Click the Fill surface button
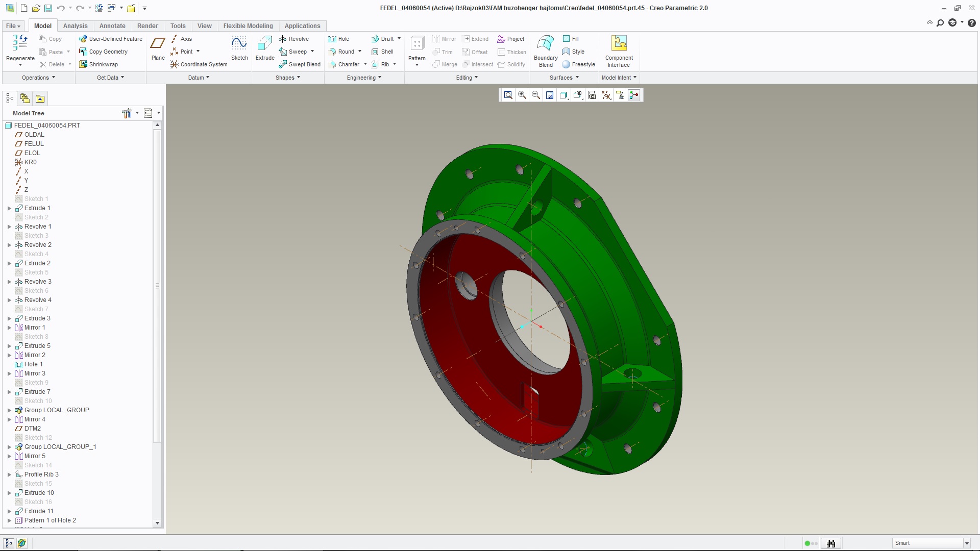980x551 pixels. 571,39
